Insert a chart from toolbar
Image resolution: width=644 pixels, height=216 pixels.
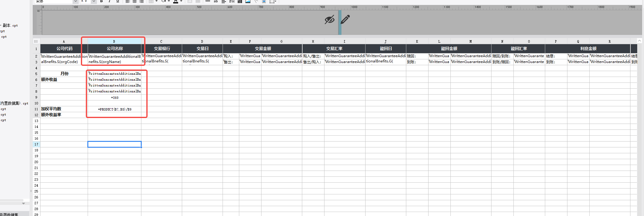coord(240,1)
